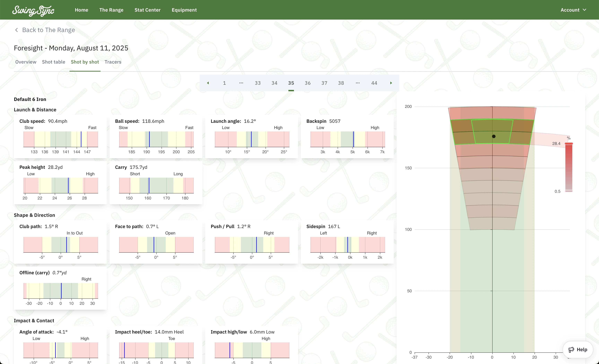Switch to the Overview tab
Image resolution: width=599 pixels, height=364 pixels.
(x=25, y=62)
